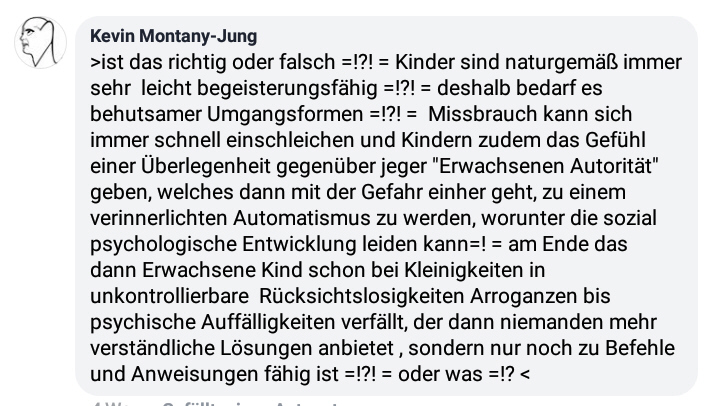The image size is (705, 406).
Task: Click the word 'Entwicklung' in the comment
Action: pyautogui.click(x=299, y=245)
